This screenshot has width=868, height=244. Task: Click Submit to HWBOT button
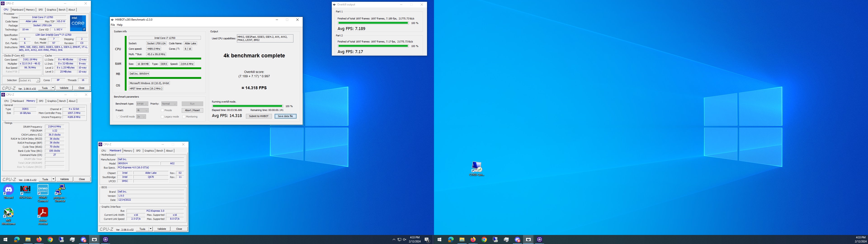(259, 116)
